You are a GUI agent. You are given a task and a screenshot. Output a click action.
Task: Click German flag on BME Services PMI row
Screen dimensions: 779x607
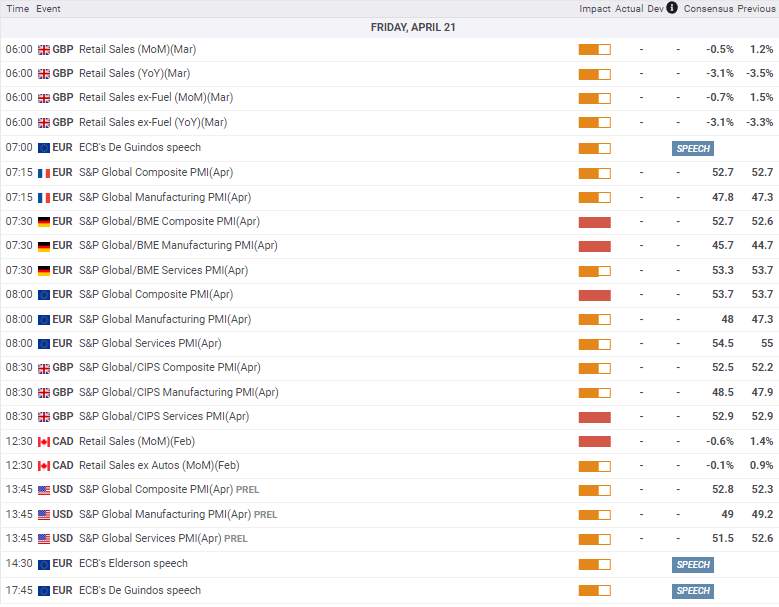click(x=44, y=271)
